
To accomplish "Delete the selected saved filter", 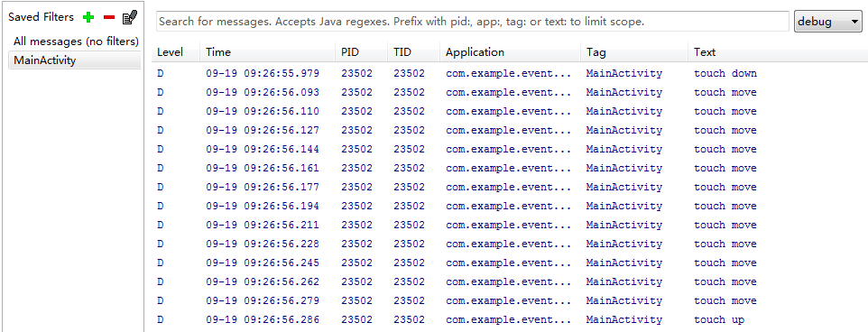I will [109, 17].
